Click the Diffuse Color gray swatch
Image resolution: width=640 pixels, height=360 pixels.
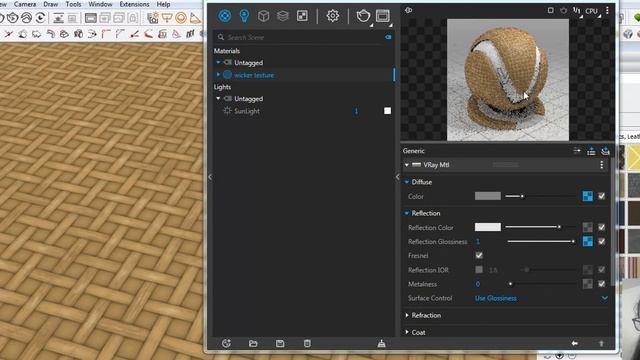coord(488,196)
